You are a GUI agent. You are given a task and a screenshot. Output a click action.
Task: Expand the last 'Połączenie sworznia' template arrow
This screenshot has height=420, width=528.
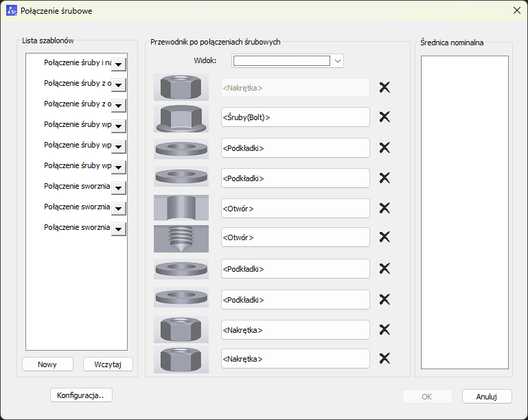coord(118,229)
